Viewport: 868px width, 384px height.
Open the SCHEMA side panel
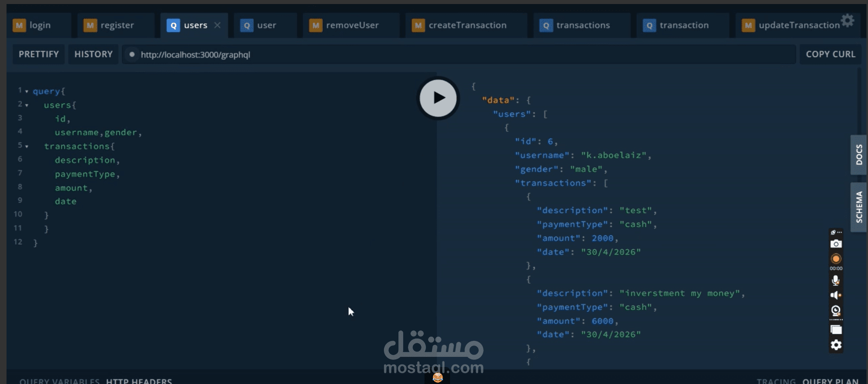858,207
